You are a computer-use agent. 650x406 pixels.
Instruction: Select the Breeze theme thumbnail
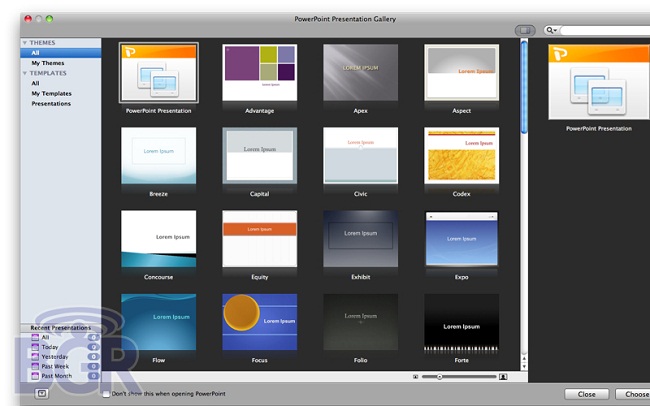pyautogui.click(x=158, y=156)
